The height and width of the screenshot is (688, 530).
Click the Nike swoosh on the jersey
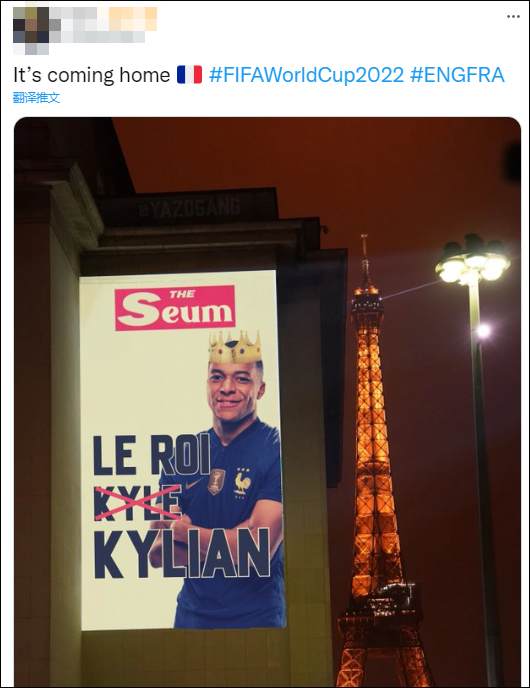(193, 484)
